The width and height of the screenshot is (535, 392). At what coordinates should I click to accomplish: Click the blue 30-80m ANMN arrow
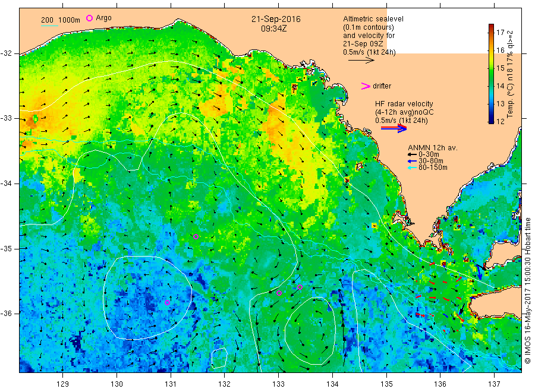click(x=412, y=161)
